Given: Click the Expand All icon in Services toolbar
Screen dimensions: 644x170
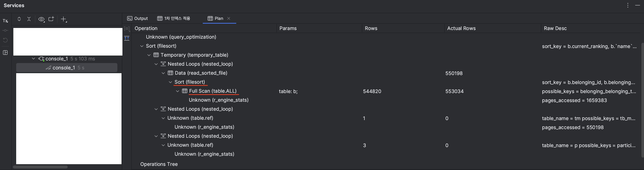Looking at the screenshot, I should point(19,19).
